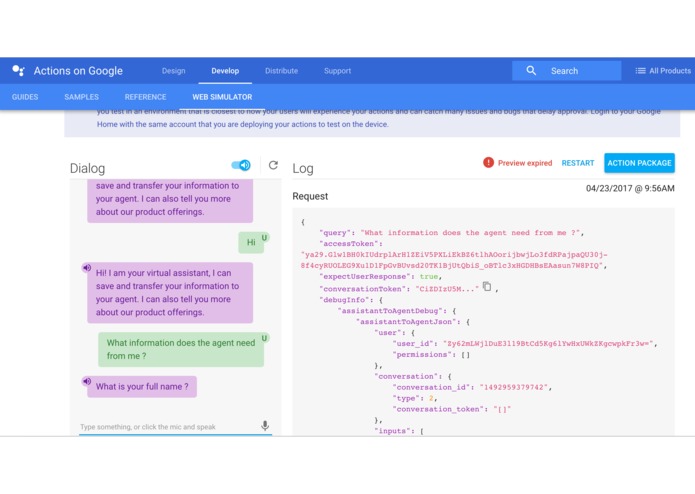Image resolution: width=695 pixels, height=494 pixels.
Task: Click the "user_id" value in the log
Action: click(548, 343)
